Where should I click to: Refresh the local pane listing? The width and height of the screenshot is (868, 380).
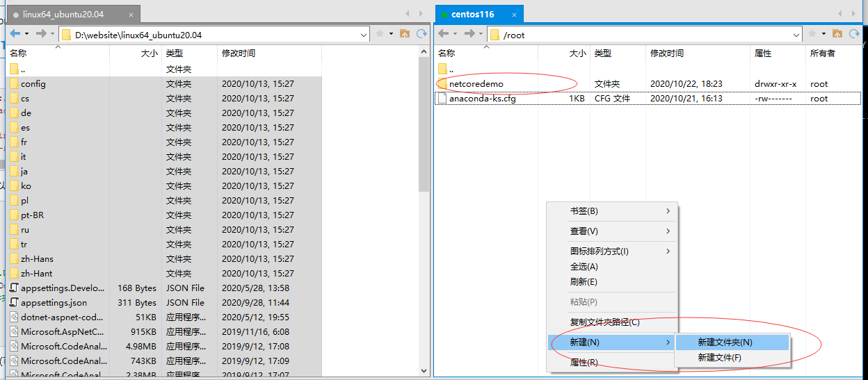[421, 33]
